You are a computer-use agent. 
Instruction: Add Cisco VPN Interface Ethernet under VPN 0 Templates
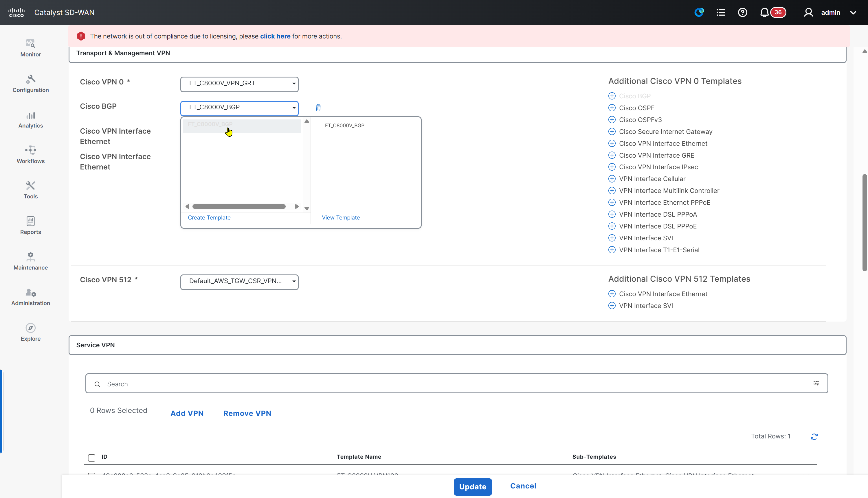tap(612, 143)
